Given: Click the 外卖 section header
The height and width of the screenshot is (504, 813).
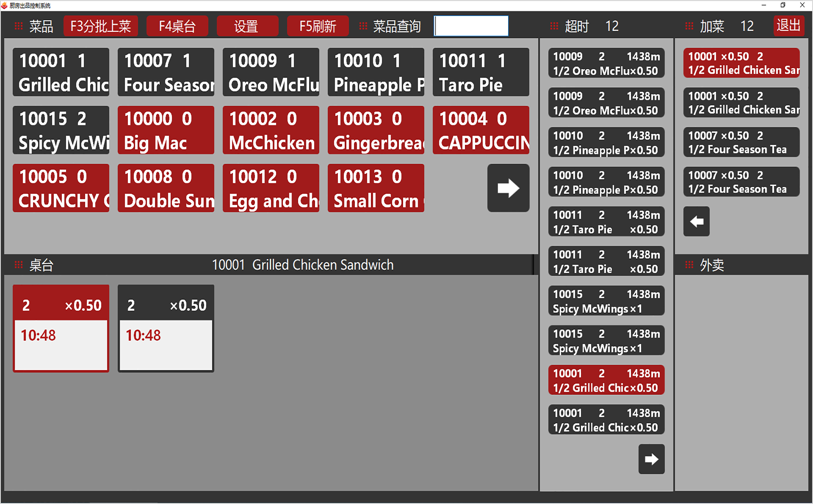Looking at the screenshot, I should pyautogui.click(x=712, y=265).
